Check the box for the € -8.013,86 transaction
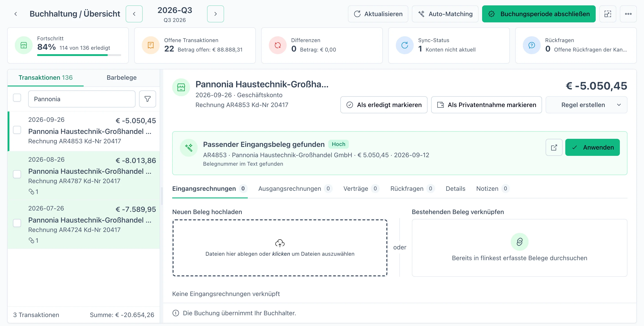The width and height of the screenshot is (644, 326). pyautogui.click(x=17, y=174)
